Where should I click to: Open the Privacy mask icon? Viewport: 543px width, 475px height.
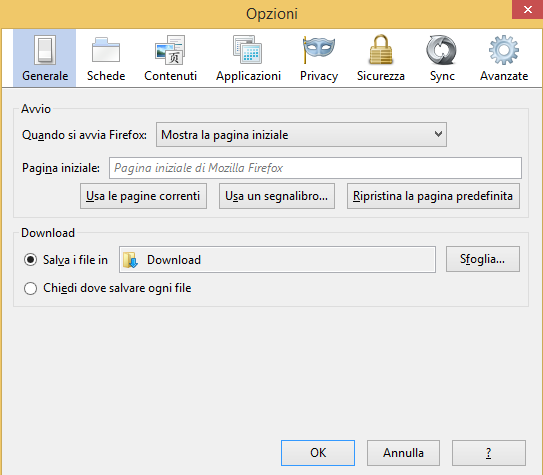click(319, 50)
